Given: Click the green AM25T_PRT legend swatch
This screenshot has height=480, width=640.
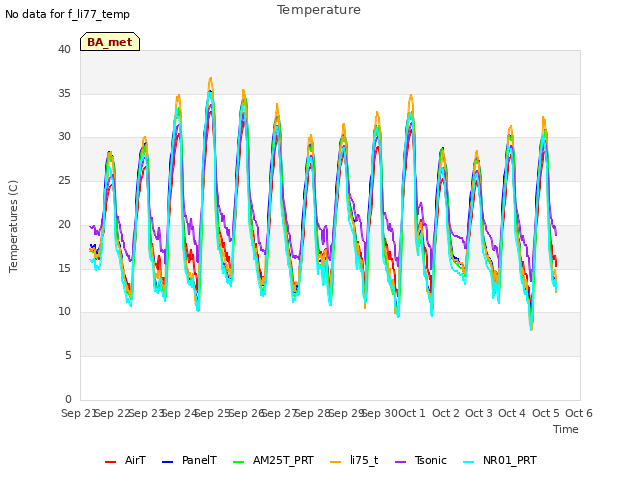Looking at the screenshot, I should coord(238,462).
